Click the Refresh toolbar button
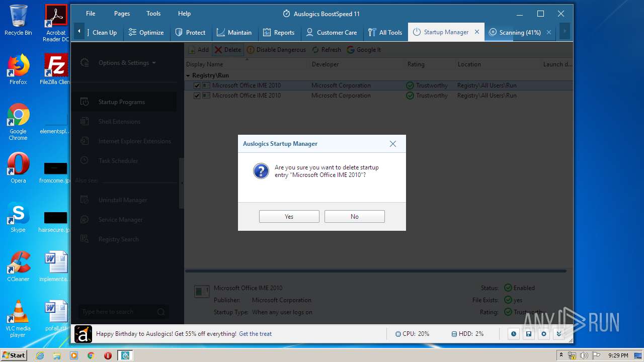Screen dimensions: 644x362 326,50
